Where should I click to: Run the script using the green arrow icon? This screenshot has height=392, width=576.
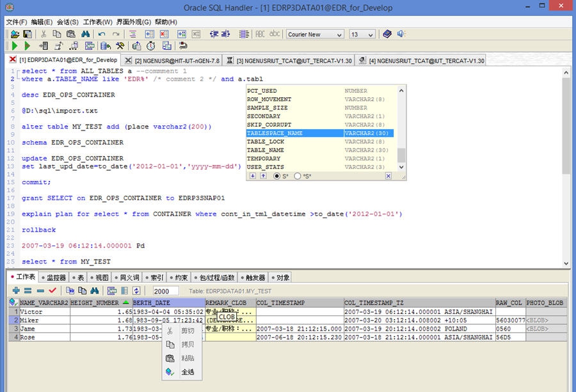tap(13, 45)
